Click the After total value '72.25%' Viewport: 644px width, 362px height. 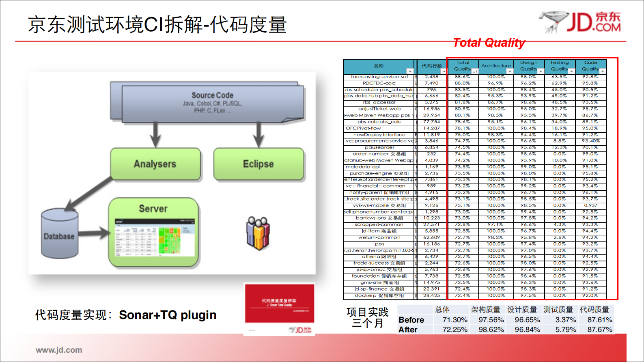tap(454, 330)
